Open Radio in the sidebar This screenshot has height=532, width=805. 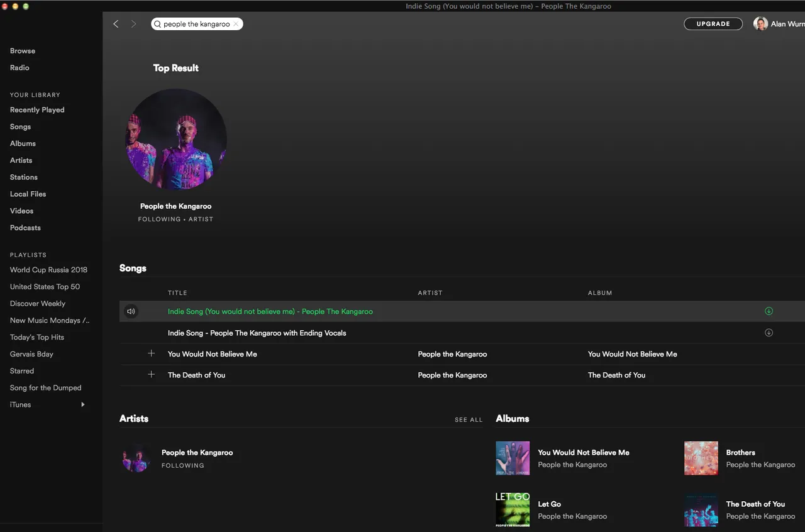(19, 68)
